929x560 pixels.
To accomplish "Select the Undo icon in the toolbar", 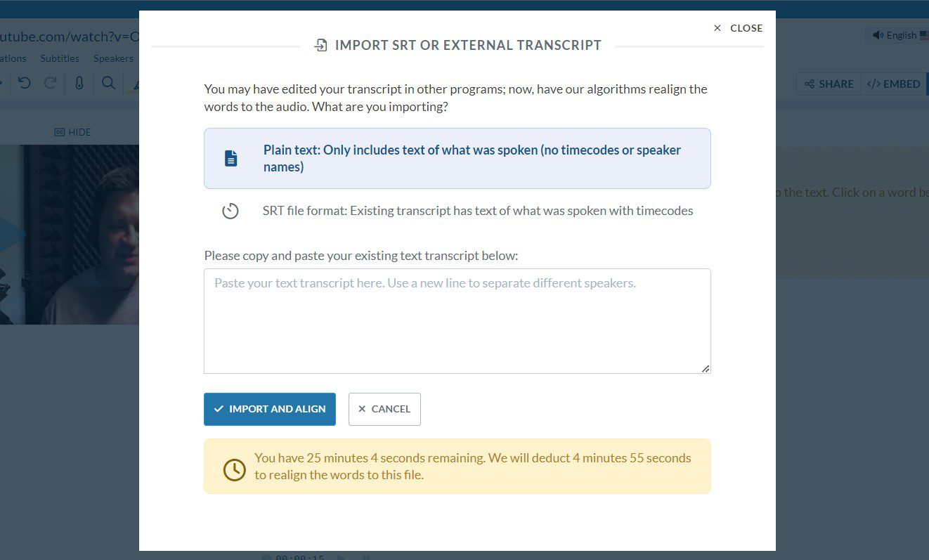I will point(25,83).
